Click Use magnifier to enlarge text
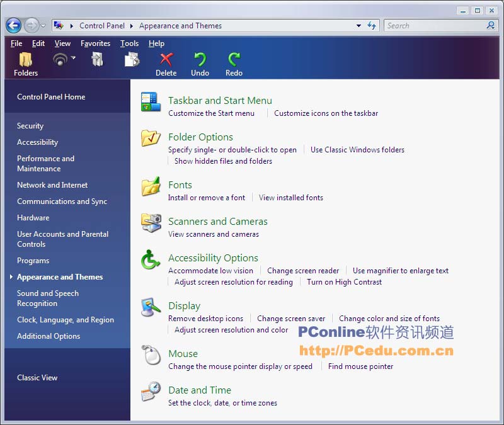504x425 pixels. pyautogui.click(x=401, y=271)
